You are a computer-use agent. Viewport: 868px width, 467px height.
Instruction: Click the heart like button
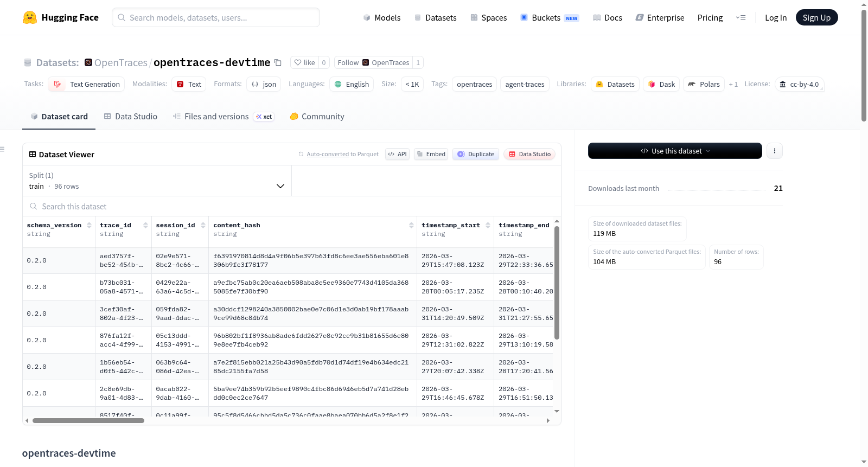tap(304, 62)
